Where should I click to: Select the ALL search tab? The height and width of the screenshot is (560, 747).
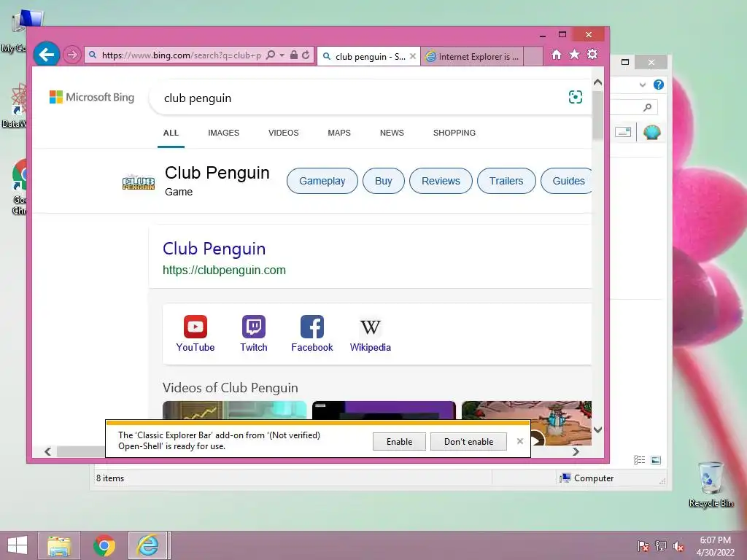[x=171, y=133]
